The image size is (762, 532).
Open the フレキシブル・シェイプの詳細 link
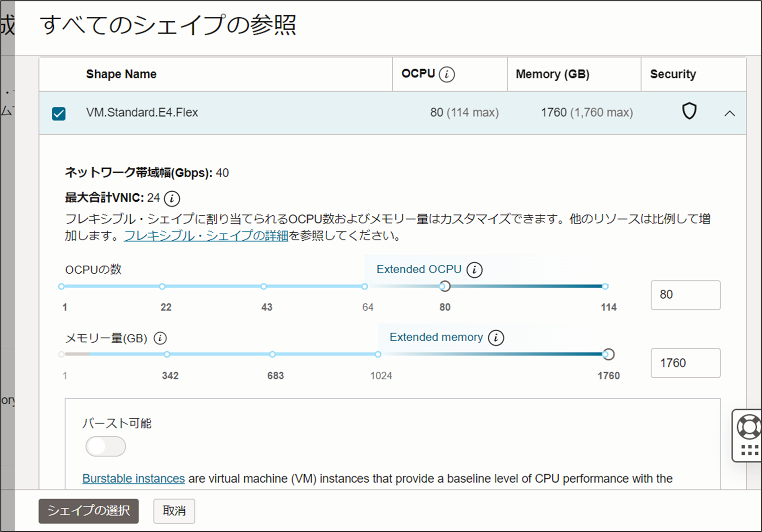coord(206,236)
